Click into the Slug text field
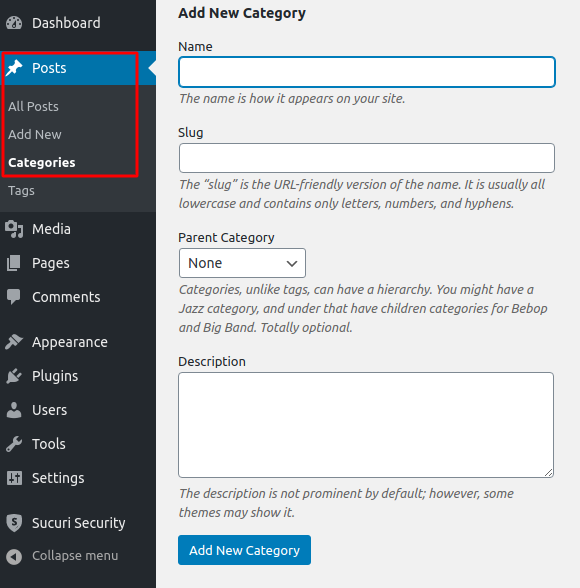This screenshot has width=580, height=588. click(367, 158)
